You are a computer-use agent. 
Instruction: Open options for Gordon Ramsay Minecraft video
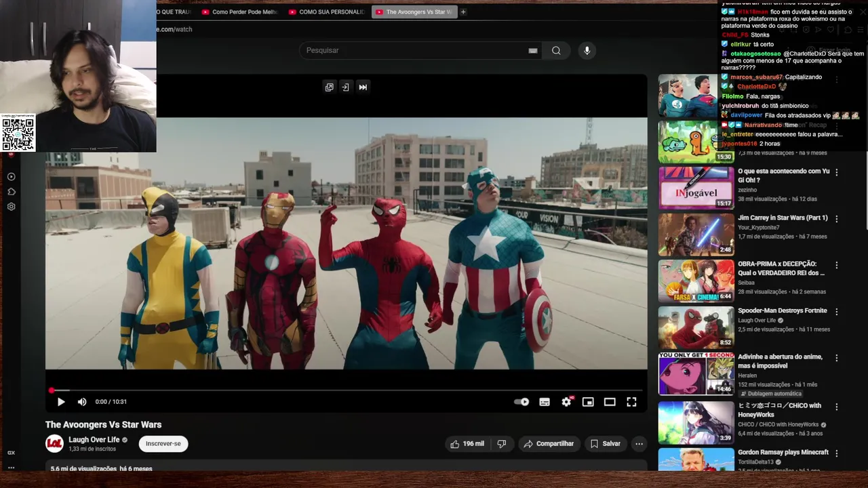click(836, 453)
